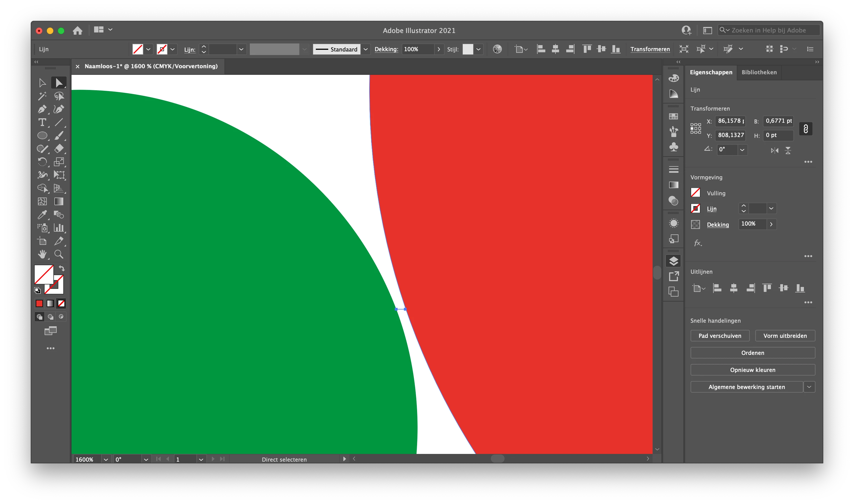
Task: Select the Type tool
Action: 42,122
